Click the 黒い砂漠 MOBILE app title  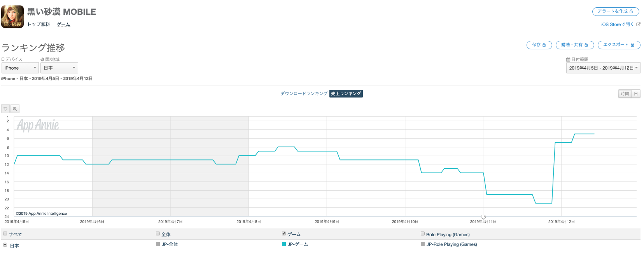[61, 12]
